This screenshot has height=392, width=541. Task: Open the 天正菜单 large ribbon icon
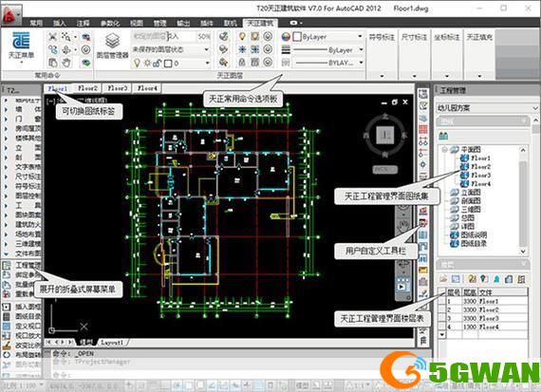point(21,46)
